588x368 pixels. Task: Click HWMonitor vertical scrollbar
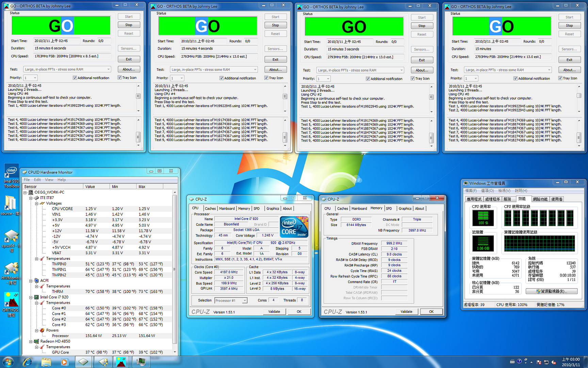[x=175, y=272]
